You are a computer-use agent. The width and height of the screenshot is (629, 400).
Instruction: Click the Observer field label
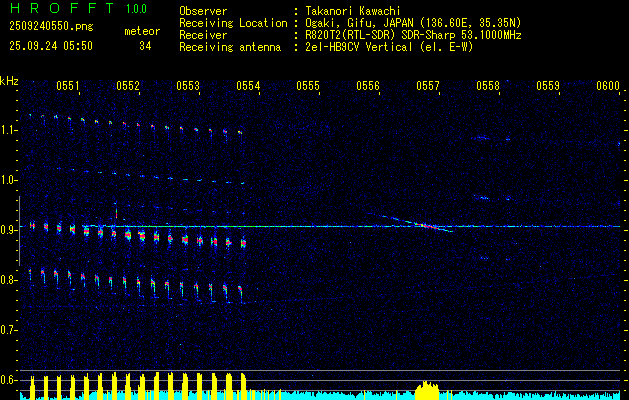(203, 11)
